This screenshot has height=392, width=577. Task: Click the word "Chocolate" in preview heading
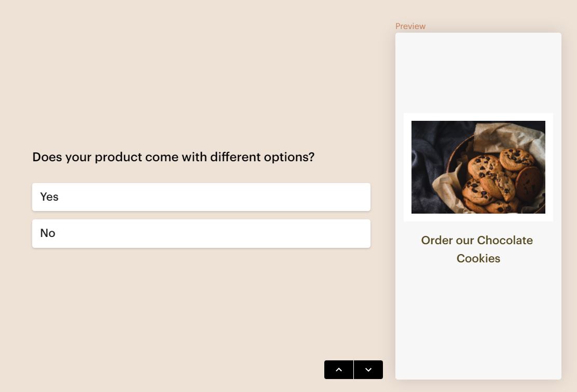pos(505,240)
